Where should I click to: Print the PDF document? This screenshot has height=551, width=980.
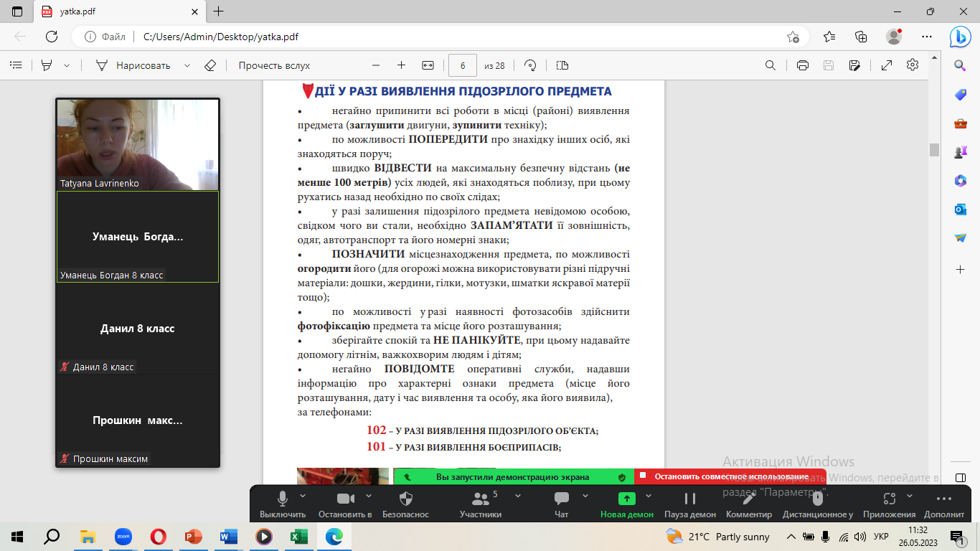coord(803,65)
